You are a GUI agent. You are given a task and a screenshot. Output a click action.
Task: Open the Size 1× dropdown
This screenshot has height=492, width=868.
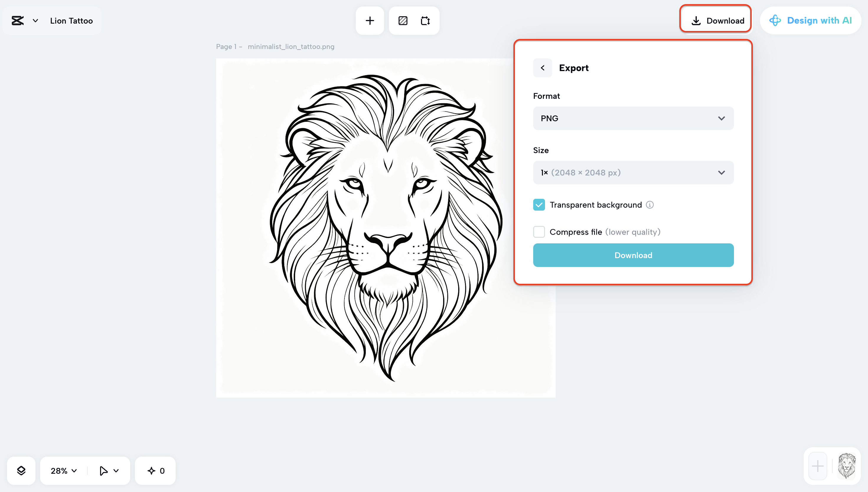pyautogui.click(x=633, y=173)
